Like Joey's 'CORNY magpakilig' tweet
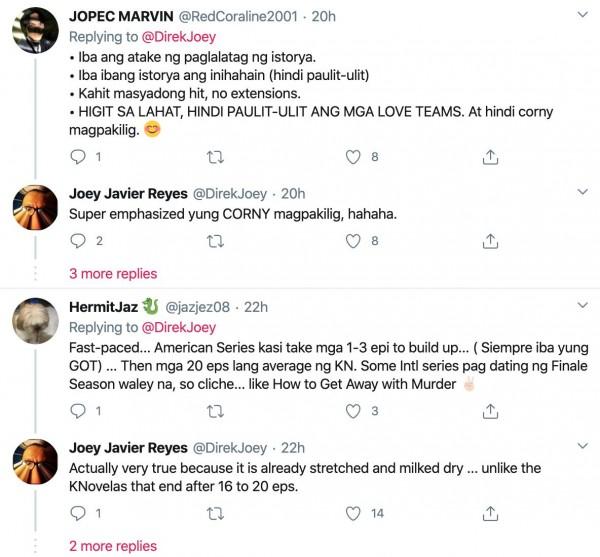The height and width of the screenshot is (557, 600). 352,240
